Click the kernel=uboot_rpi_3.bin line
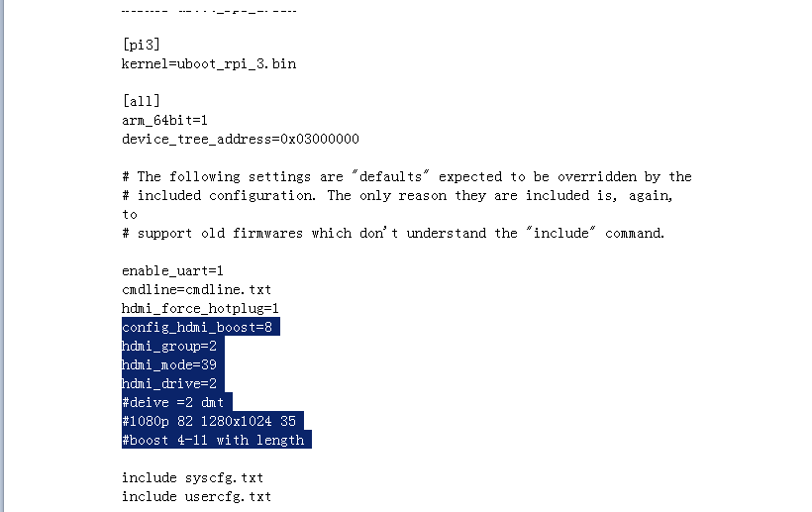The height and width of the screenshot is (512, 812). click(209, 63)
